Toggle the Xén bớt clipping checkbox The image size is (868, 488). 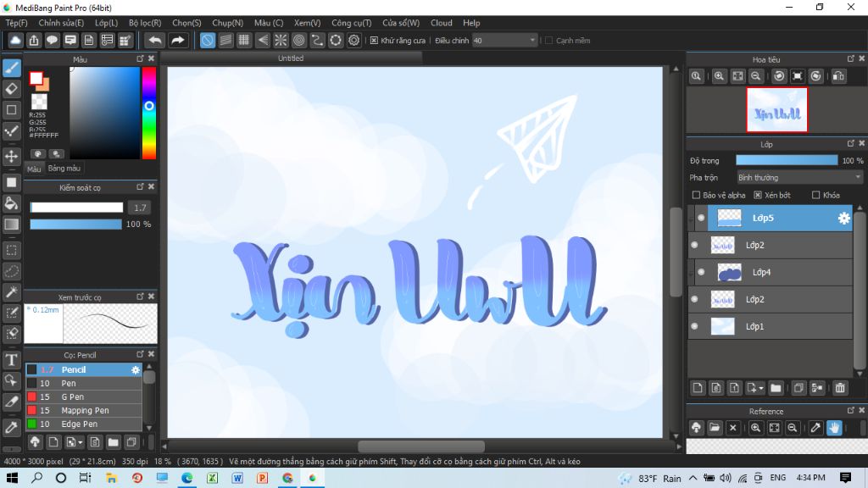tap(758, 196)
